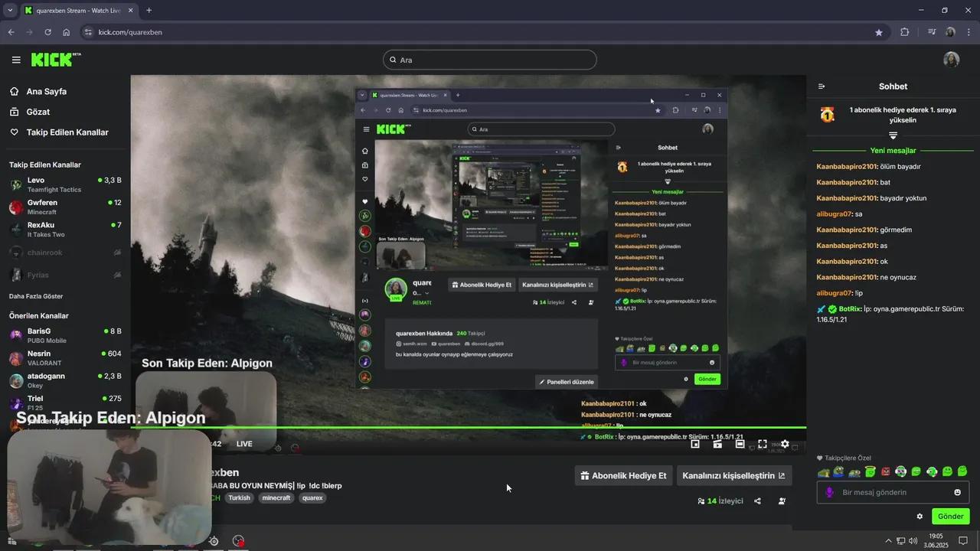Show hidden system tray icons
Viewport: 980px width, 551px height.
pyautogui.click(x=888, y=541)
